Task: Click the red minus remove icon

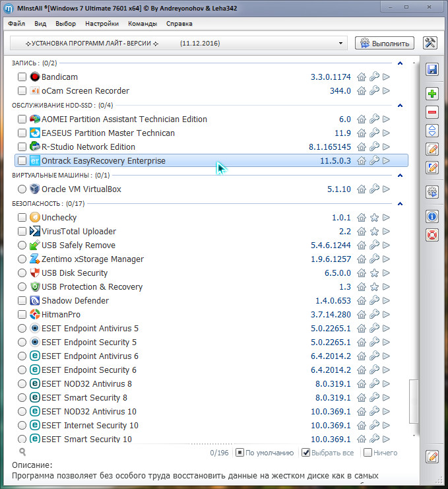Action: pos(432,112)
